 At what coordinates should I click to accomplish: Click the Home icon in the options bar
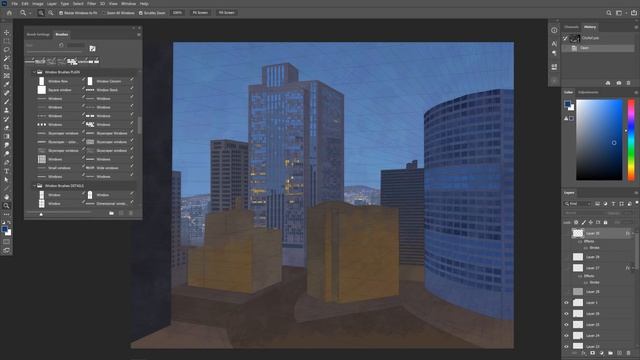coord(9,13)
